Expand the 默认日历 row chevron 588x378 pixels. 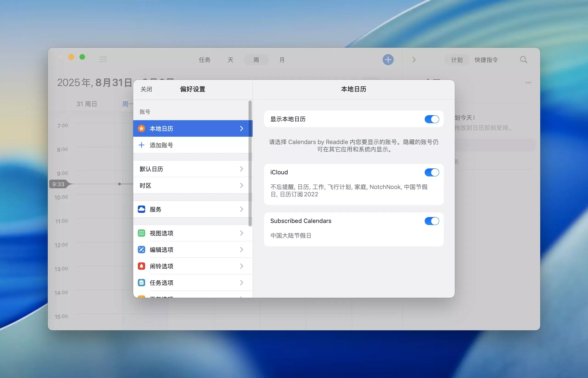[x=241, y=169]
